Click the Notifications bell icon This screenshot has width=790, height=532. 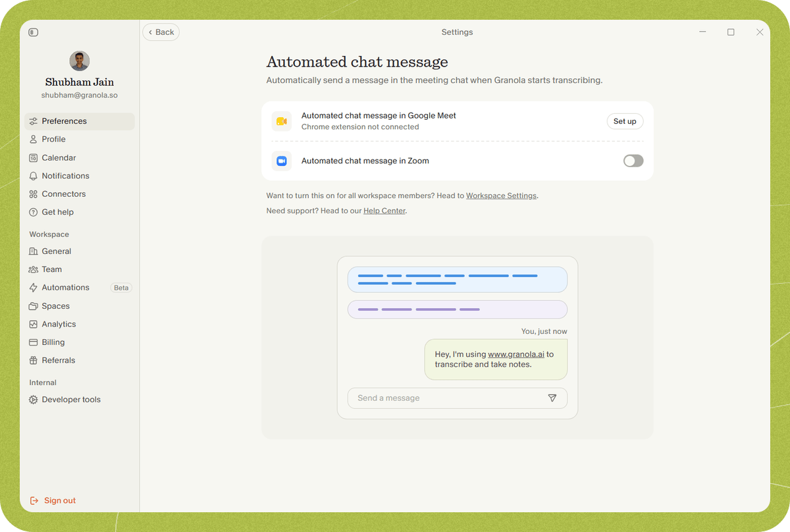tap(34, 176)
